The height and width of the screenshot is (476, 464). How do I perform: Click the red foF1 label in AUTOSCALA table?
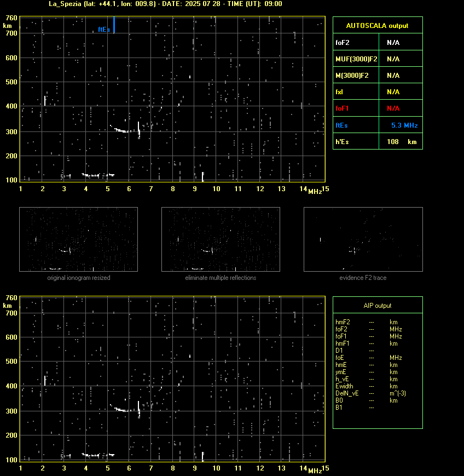click(x=342, y=108)
